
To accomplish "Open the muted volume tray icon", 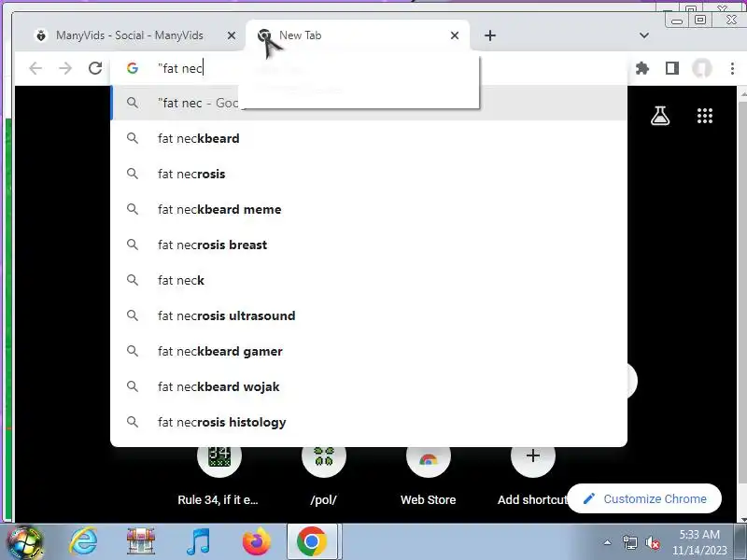I will 652,542.
